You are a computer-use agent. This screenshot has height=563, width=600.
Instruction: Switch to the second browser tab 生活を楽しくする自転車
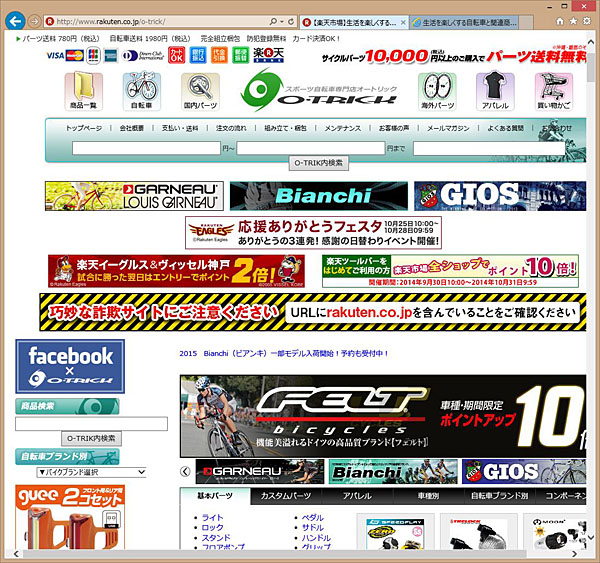click(466, 23)
